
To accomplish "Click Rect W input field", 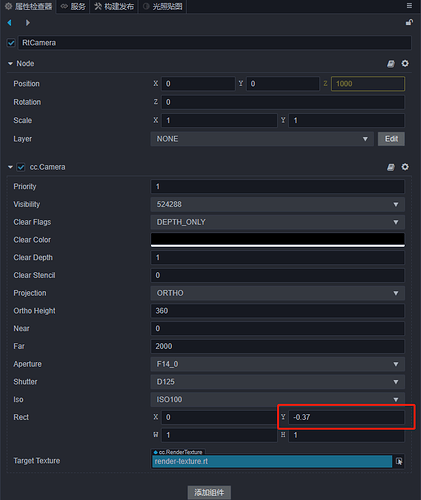I will tap(219, 435).
